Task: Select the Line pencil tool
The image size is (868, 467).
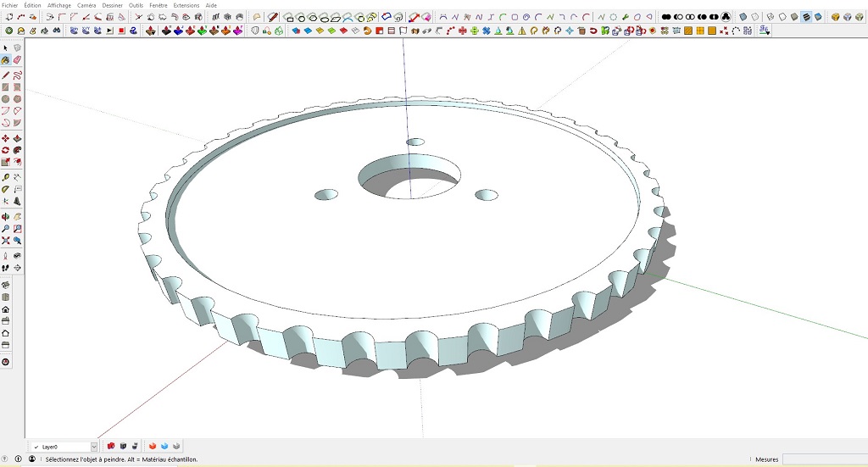Action: click(6, 75)
